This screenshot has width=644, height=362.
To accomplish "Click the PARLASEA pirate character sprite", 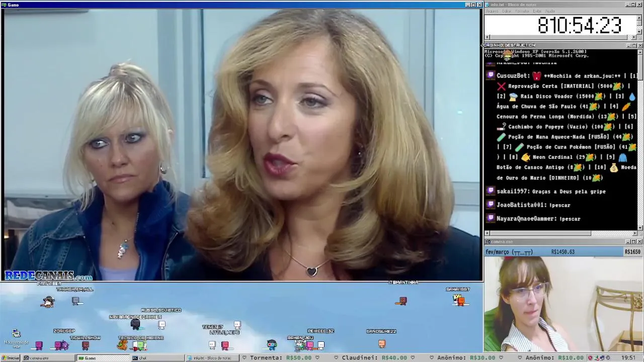I will point(48,301).
